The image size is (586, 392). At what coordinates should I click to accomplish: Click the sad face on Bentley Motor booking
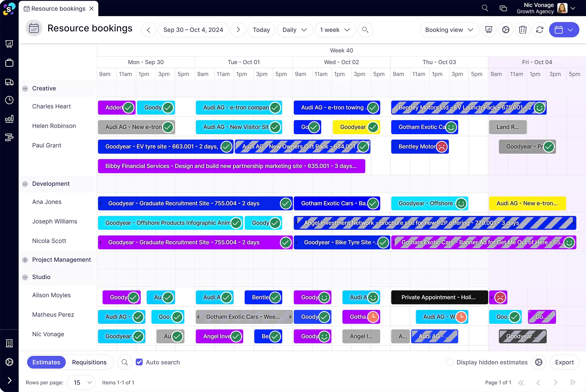[x=442, y=147]
